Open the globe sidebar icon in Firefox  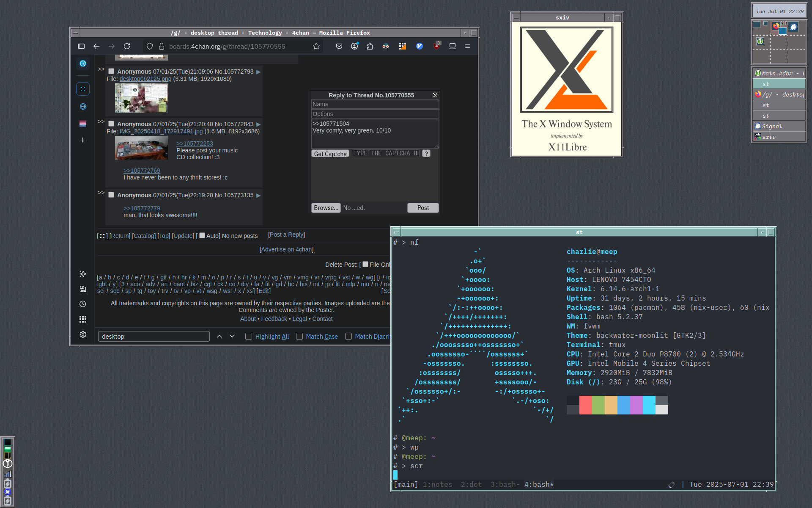83,107
